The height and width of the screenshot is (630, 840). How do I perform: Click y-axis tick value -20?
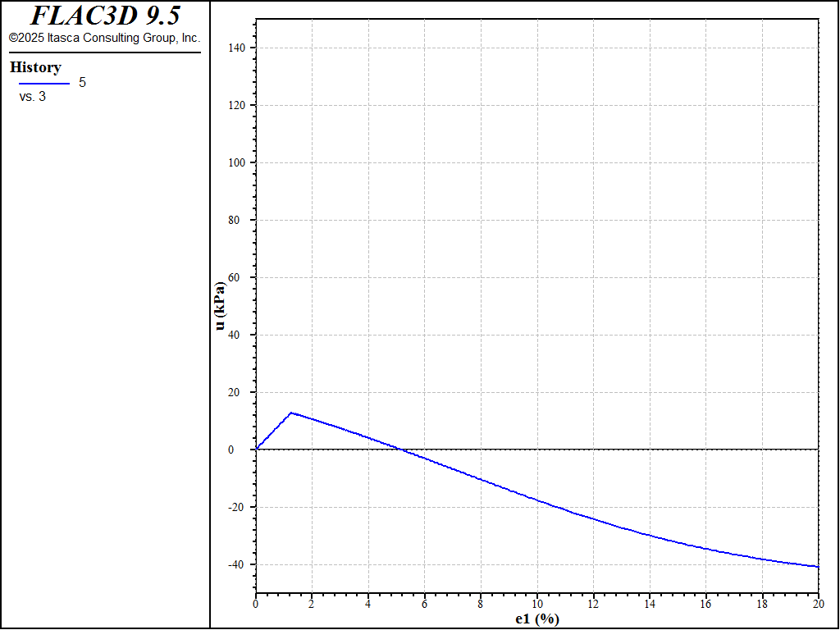237,507
